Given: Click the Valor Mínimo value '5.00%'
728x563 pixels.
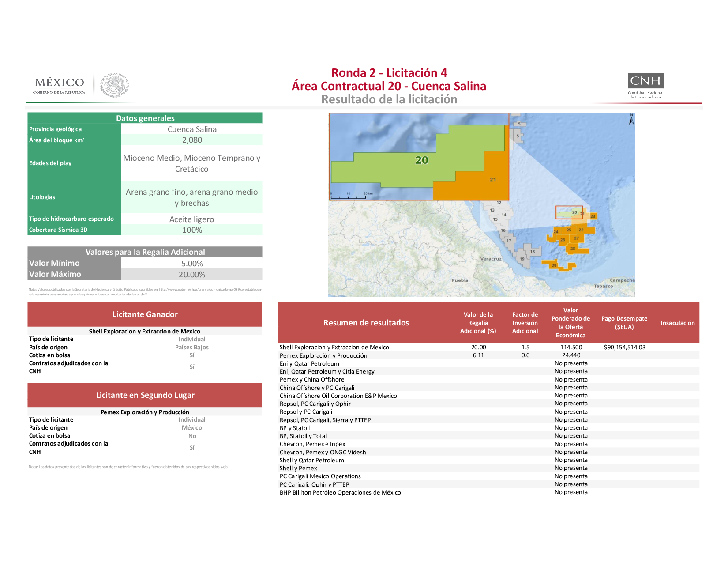Looking at the screenshot, I should (x=192, y=264).
